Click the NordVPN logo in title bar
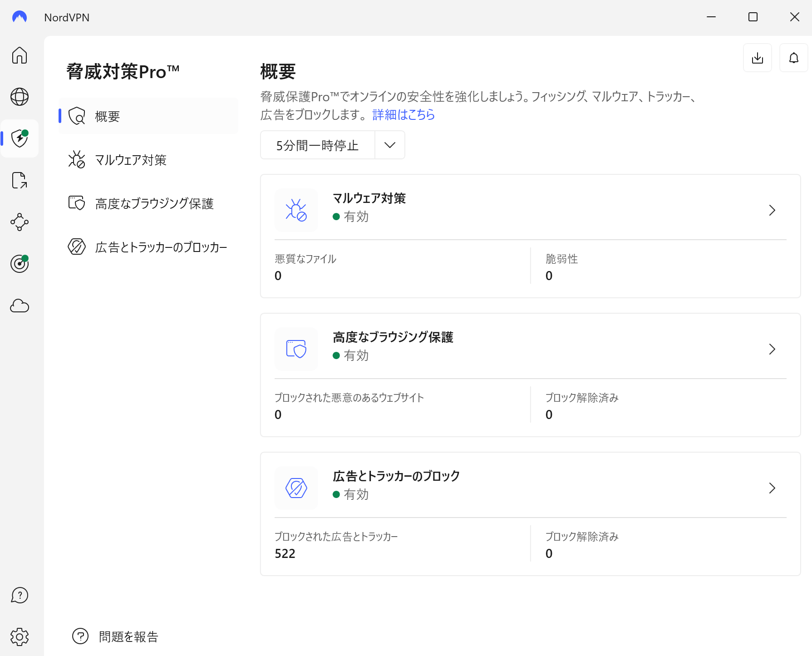 point(20,17)
